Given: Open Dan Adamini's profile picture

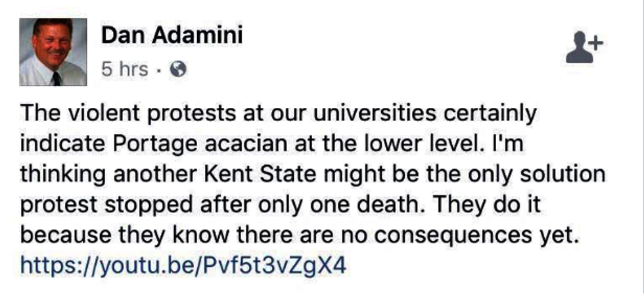Looking at the screenshot, I should pyautogui.click(x=53, y=52).
